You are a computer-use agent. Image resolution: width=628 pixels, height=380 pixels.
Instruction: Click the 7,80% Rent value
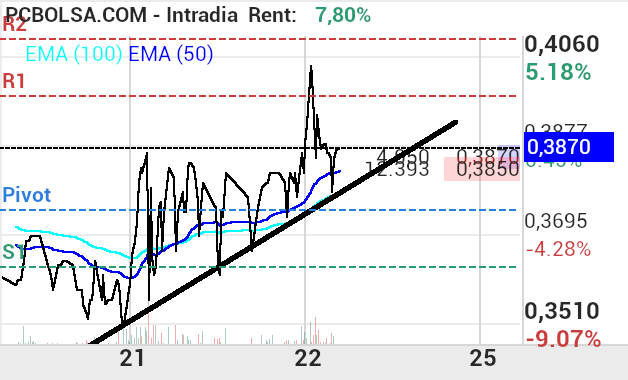pos(343,15)
